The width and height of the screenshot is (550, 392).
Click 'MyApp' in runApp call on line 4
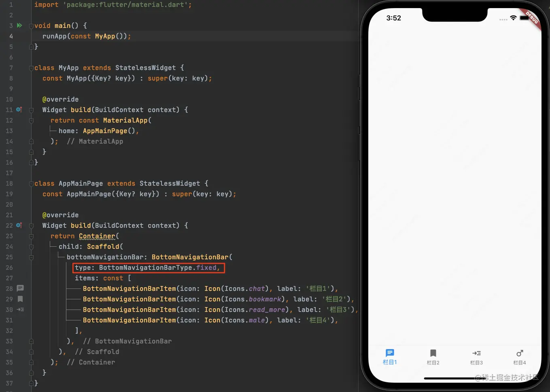coord(105,36)
